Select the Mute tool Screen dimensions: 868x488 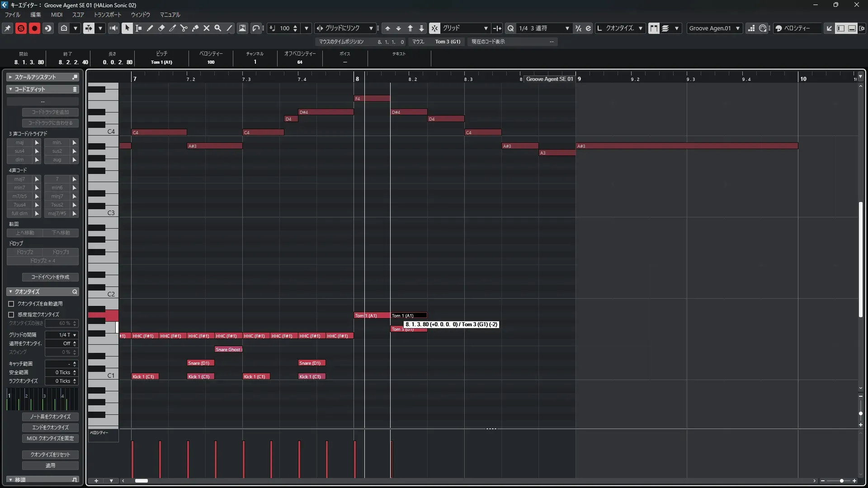click(207, 28)
